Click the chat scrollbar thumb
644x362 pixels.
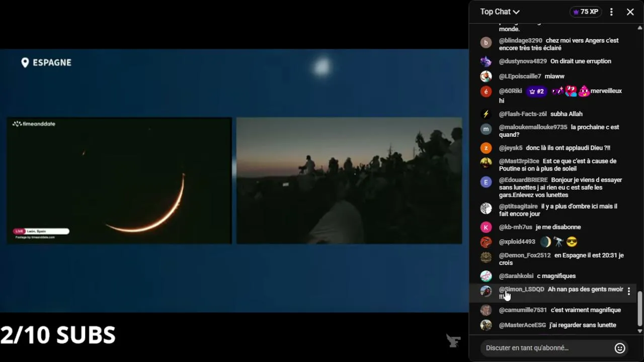[640, 309]
